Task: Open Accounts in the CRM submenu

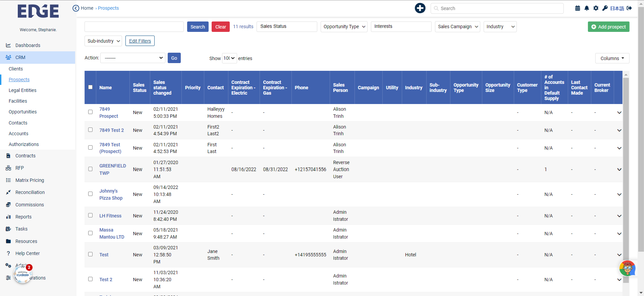Action: click(x=18, y=134)
